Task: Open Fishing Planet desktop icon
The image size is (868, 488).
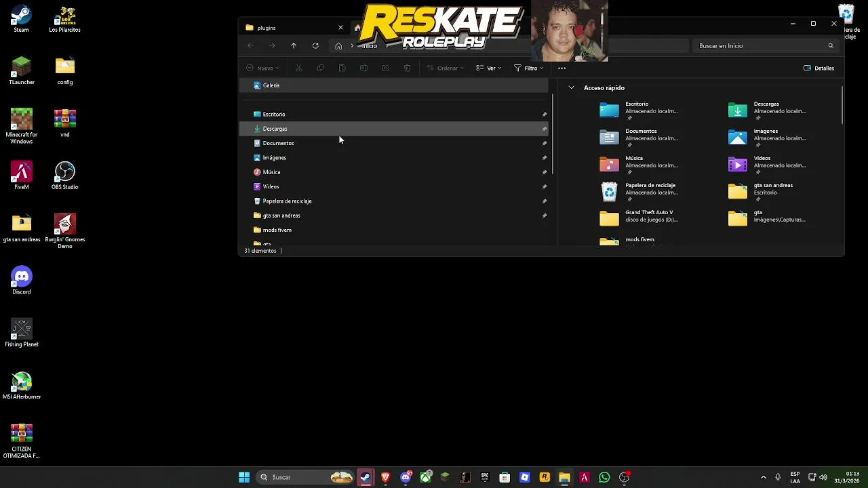Action: (x=21, y=333)
